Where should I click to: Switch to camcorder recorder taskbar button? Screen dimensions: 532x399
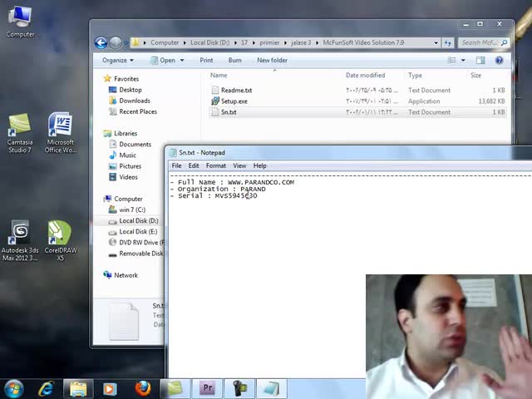pyautogui.click(x=239, y=389)
